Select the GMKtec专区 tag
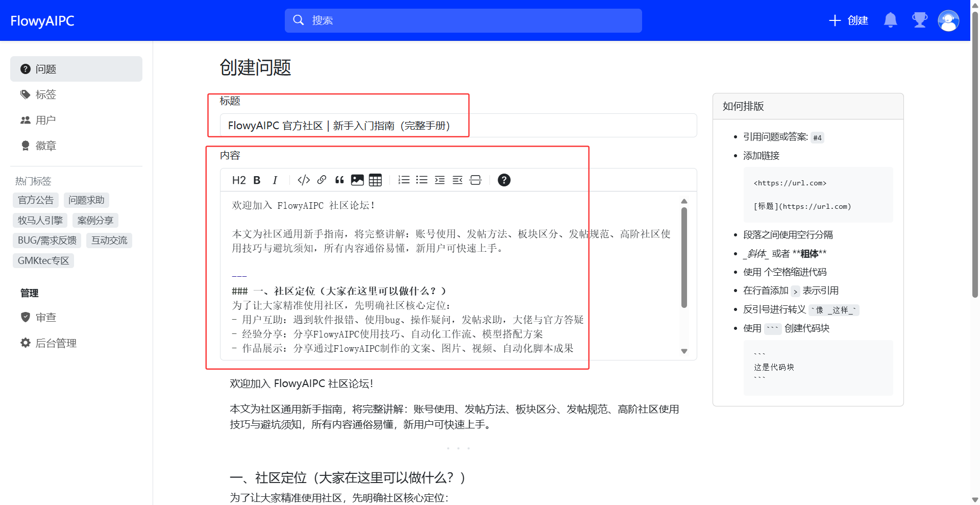980x505 pixels. tap(43, 261)
